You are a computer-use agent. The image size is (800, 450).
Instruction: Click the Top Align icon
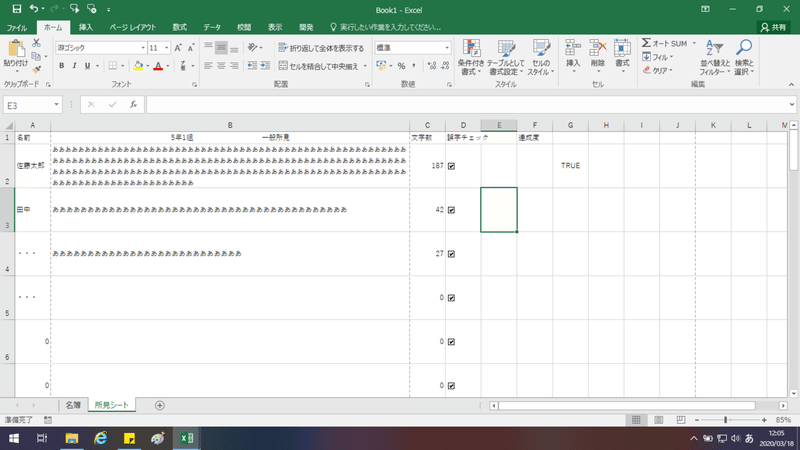(x=208, y=48)
